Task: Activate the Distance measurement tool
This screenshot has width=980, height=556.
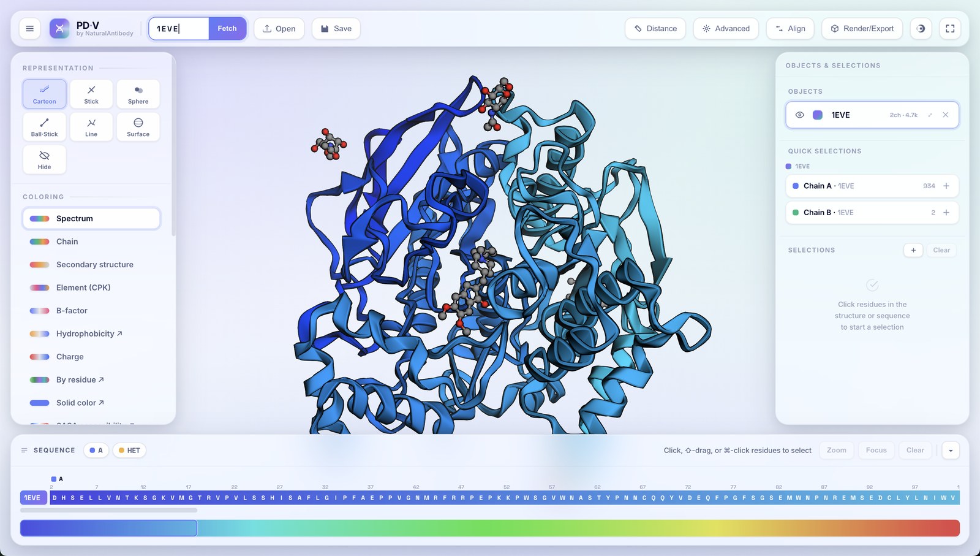Action: [x=655, y=28]
